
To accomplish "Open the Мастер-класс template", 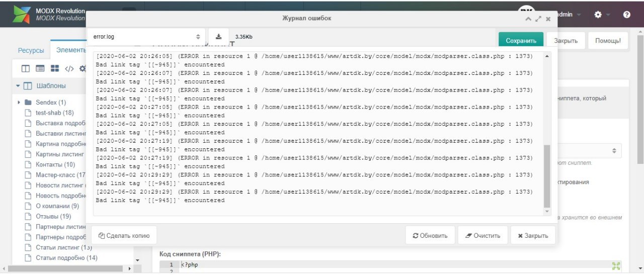I will coord(61,175).
